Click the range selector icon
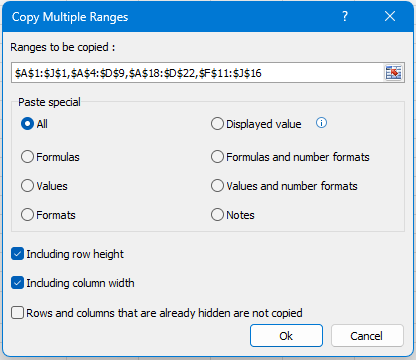The image size is (416, 360). click(393, 73)
